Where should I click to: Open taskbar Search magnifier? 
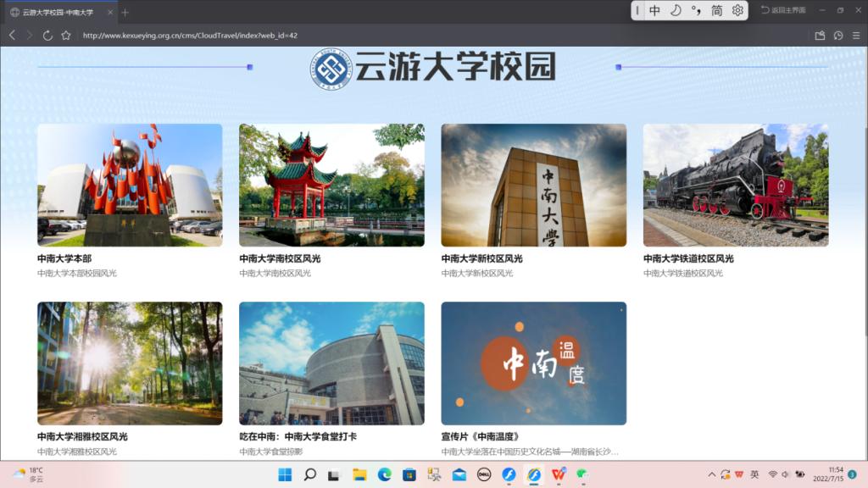click(x=310, y=474)
